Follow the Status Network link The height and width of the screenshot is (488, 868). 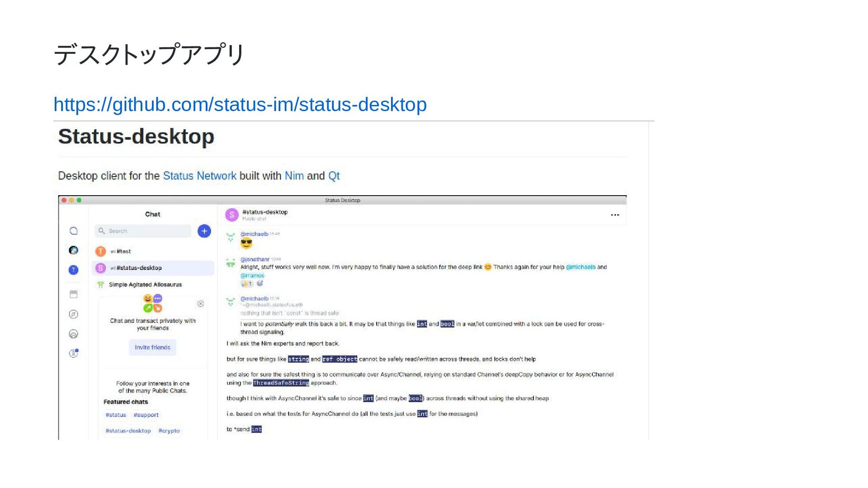[199, 176]
